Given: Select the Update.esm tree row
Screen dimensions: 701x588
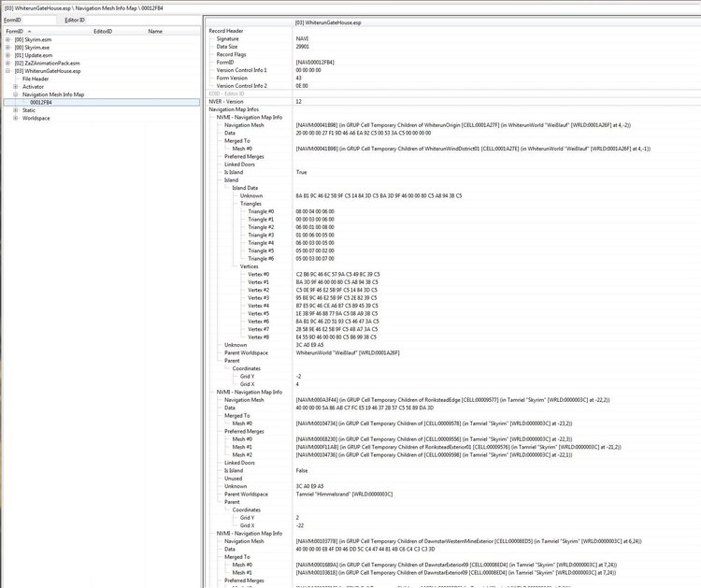Looking at the screenshot, I should [34, 55].
